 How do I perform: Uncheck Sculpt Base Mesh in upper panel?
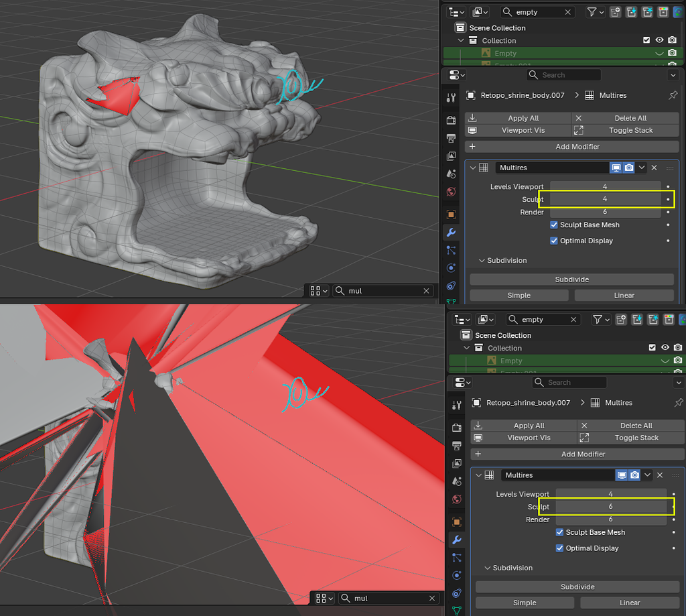554,225
